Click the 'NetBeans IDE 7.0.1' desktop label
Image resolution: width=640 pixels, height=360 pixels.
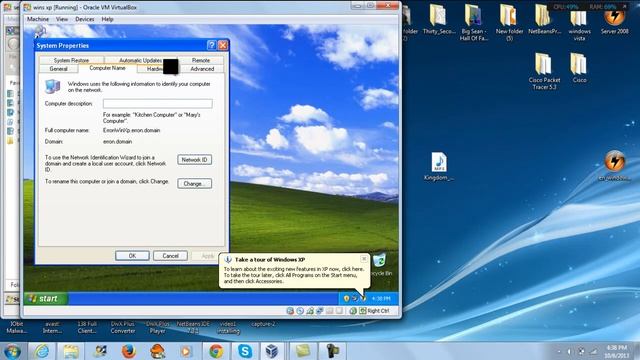[x=193, y=327]
